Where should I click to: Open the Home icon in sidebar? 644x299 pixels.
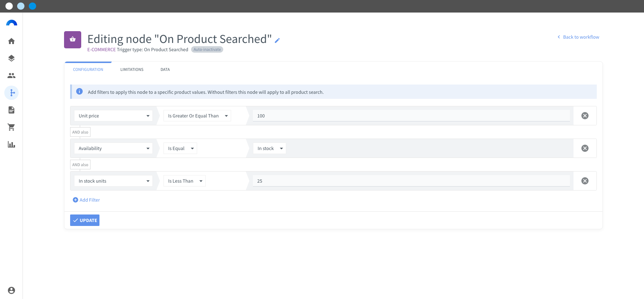click(x=11, y=41)
